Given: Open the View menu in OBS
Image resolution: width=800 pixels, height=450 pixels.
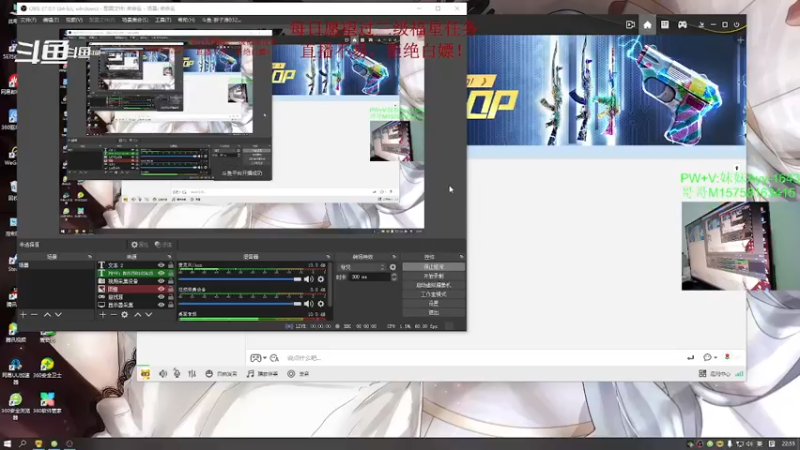Looking at the screenshot, I should click(x=74, y=20).
